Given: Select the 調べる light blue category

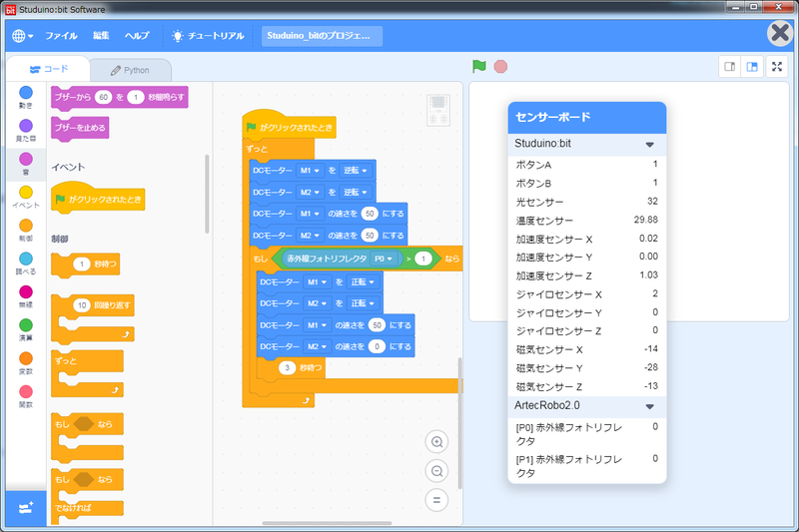Looking at the screenshot, I should [26, 264].
